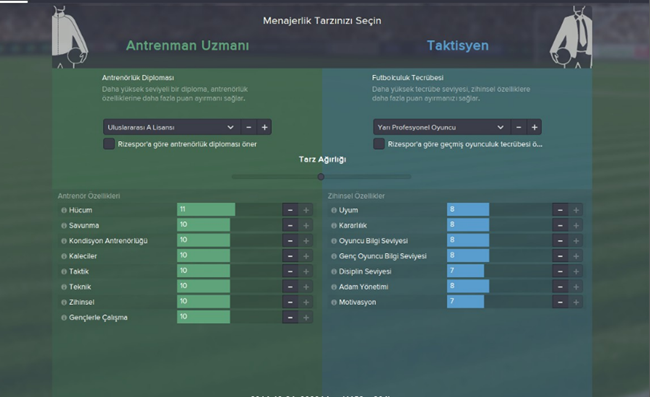The width and height of the screenshot is (650, 397).
Task: Click info icon next to Motivasyon
Action: tap(334, 302)
